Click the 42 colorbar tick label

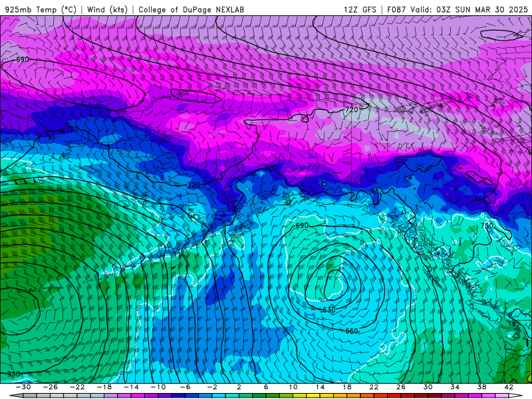[509, 387]
